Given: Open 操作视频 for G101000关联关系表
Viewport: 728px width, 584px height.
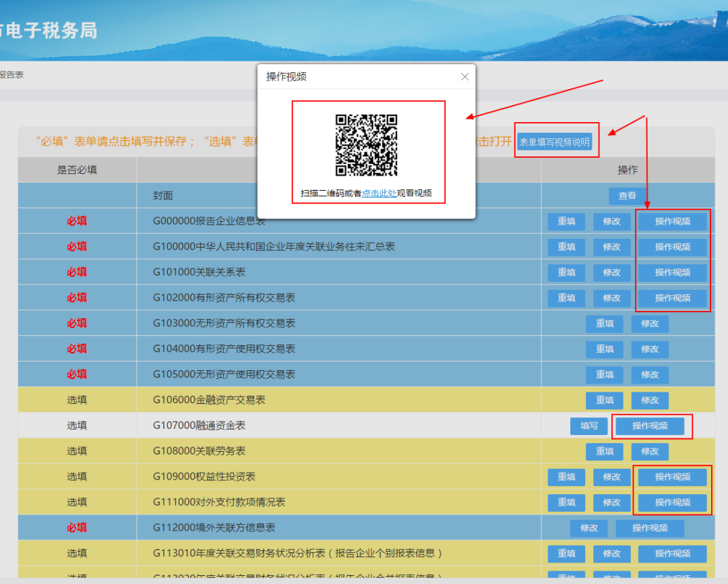Looking at the screenshot, I should point(672,272).
